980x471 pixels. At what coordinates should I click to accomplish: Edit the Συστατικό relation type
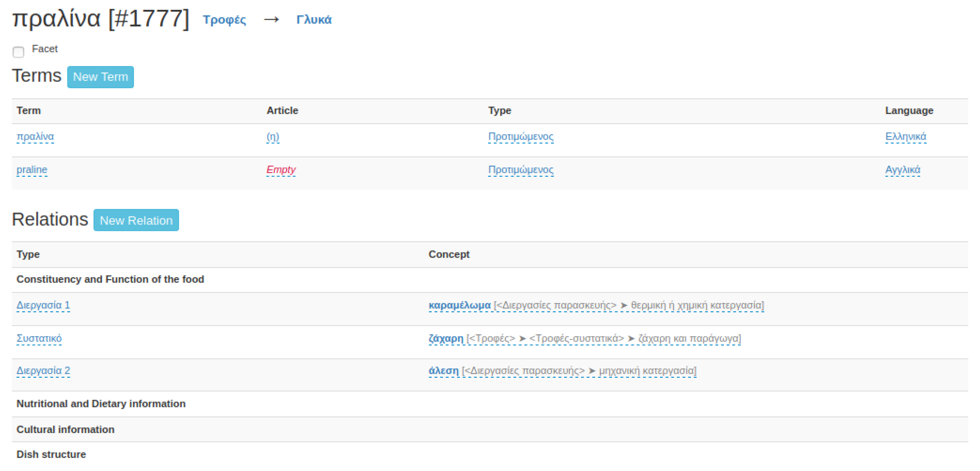(x=39, y=339)
